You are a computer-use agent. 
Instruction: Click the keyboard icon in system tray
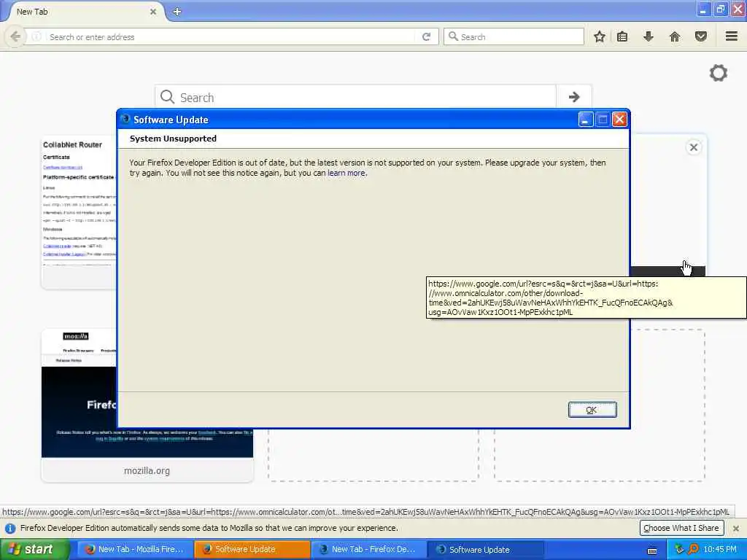pos(652,551)
